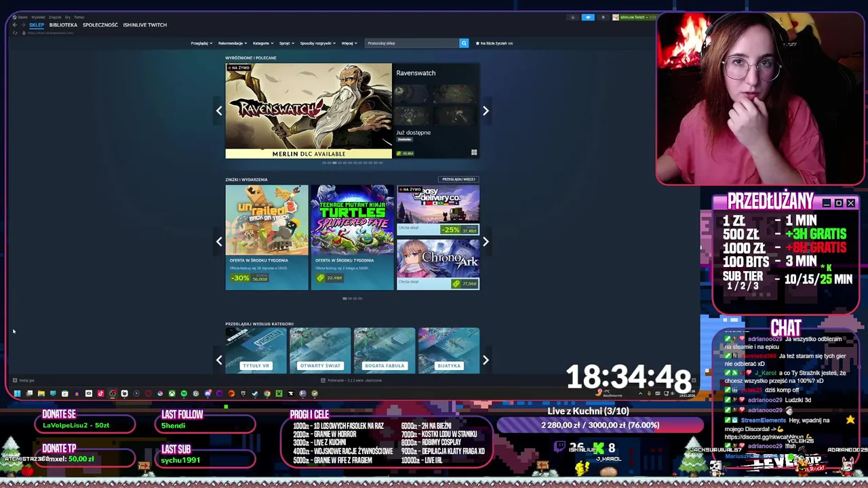The image size is (868, 488).
Task: Click the Steam store URL address bar
Action: (51, 33)
